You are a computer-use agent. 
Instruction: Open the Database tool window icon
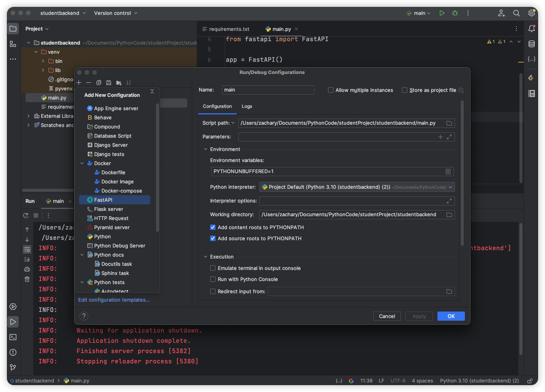pyautogui.click(x=531, y=44)
